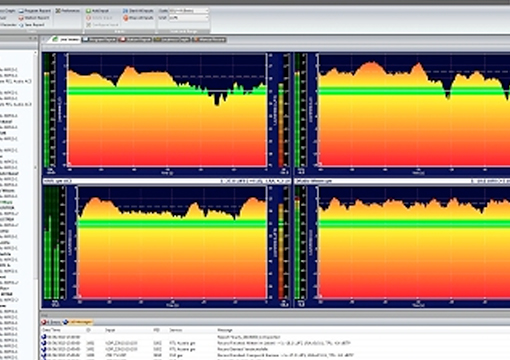Click the Add Input button
Screen dimensions: 510x360
click(x=98, y=11)
